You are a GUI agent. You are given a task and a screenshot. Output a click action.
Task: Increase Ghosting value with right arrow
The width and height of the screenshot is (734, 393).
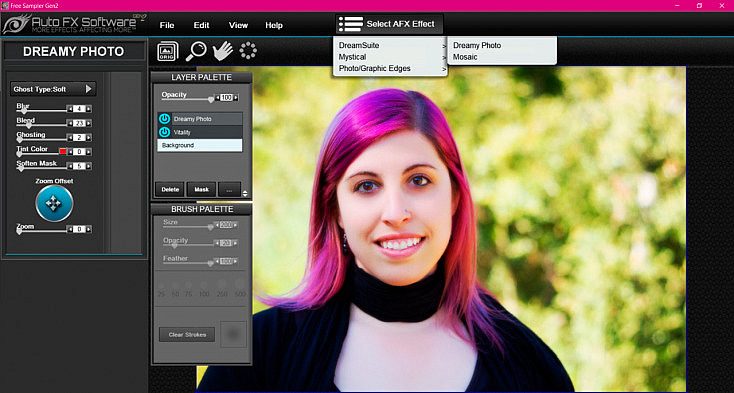pyautogui.click(x=88, y=138)
